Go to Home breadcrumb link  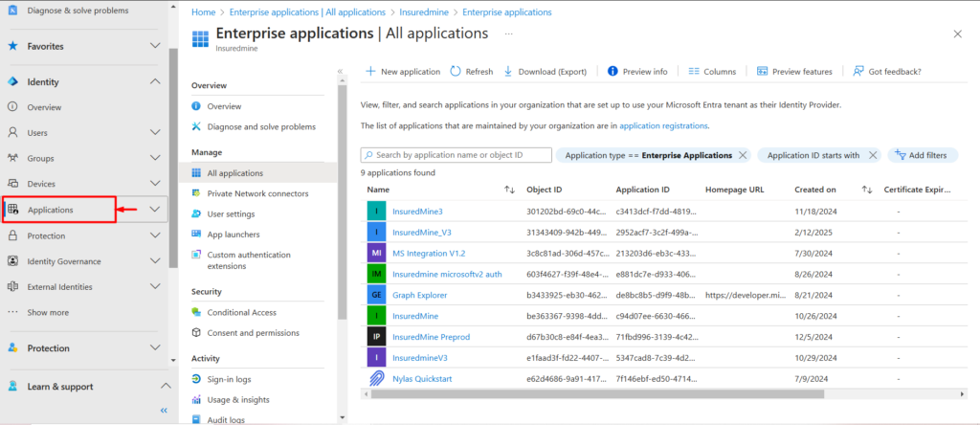[x=204, y=11]
